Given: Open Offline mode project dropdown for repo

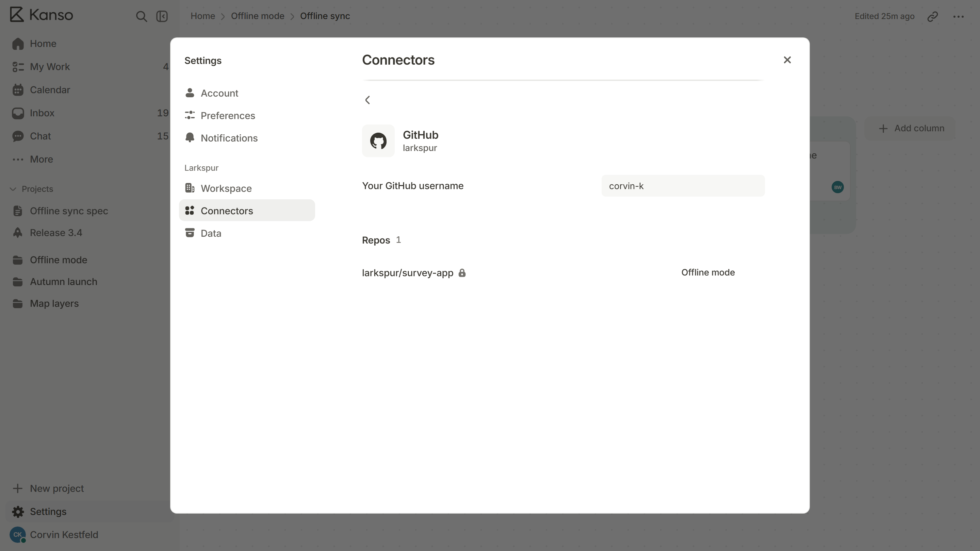Looking at the screenshot, I should [708, 273].
